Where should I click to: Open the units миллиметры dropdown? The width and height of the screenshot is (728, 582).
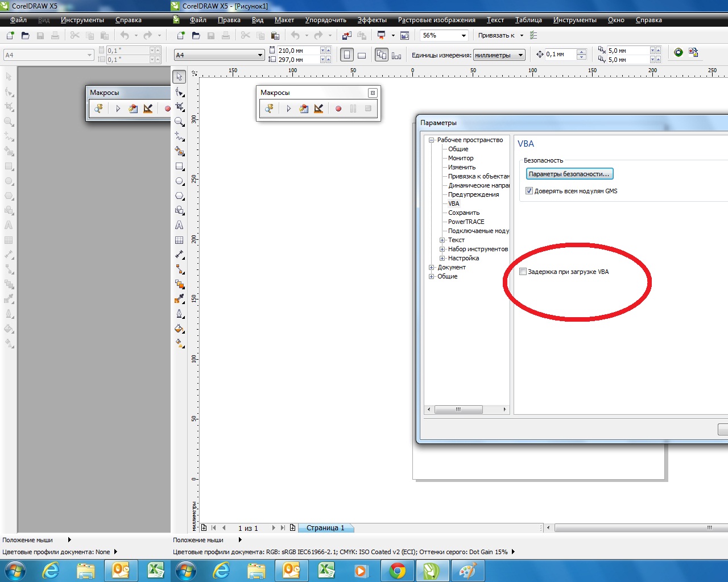520,55
